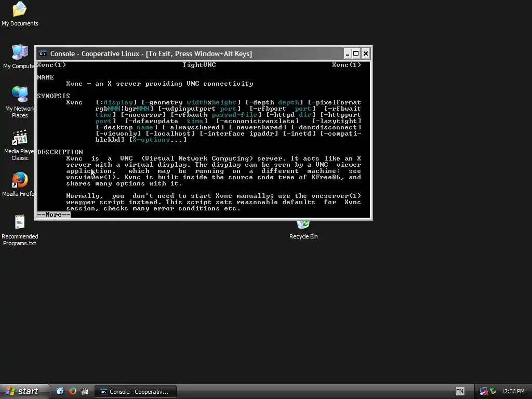The image size is (532, 399).
Task: Click the SYNOPSIS heading in console
Action: 54,96
